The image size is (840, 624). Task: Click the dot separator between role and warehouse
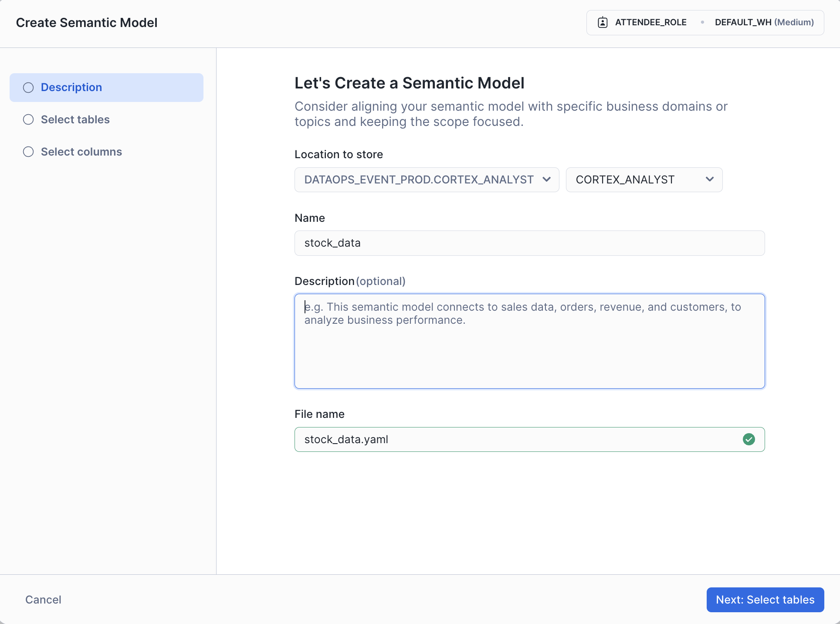coord(702,22)
